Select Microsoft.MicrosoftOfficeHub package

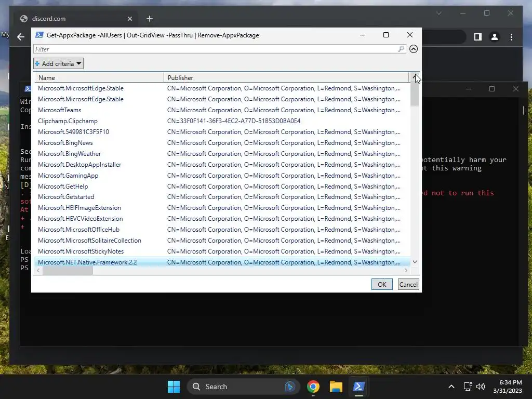222,229
